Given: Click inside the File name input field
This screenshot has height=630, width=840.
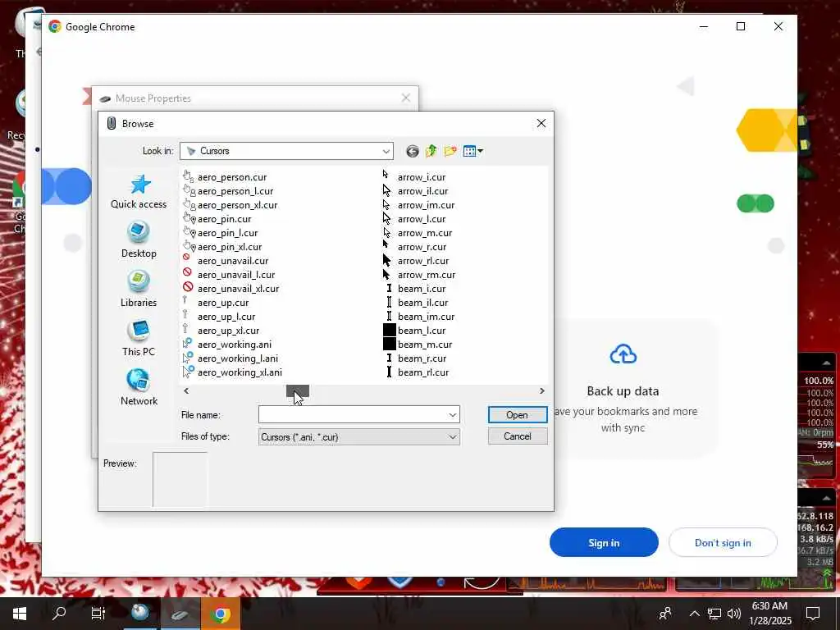Looking at the screenshot, I should click(x=353, y=414).
